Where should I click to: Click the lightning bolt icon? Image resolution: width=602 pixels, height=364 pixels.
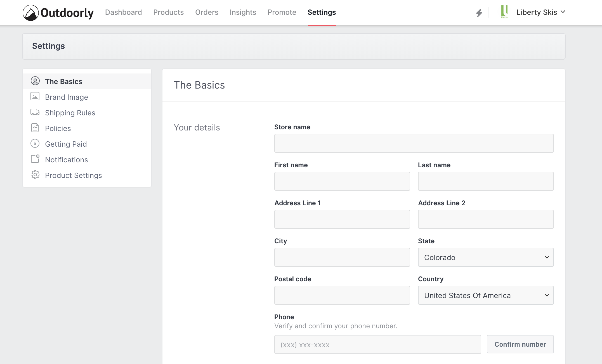tap(479, 13)
